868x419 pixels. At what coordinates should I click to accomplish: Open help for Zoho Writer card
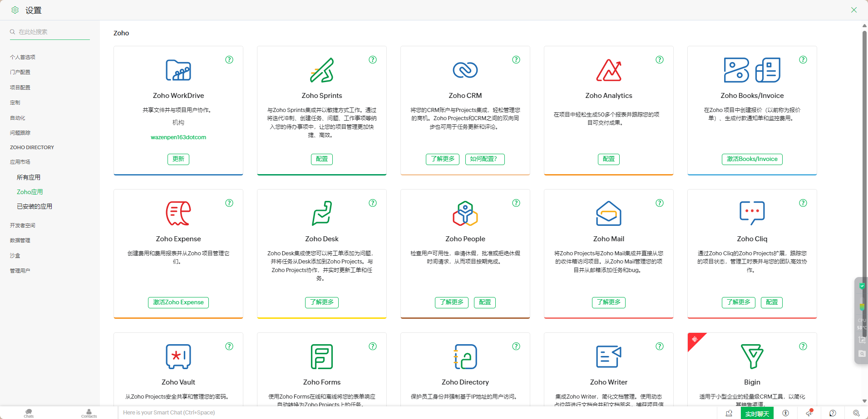pyautogui.click(x=660, y=346)
